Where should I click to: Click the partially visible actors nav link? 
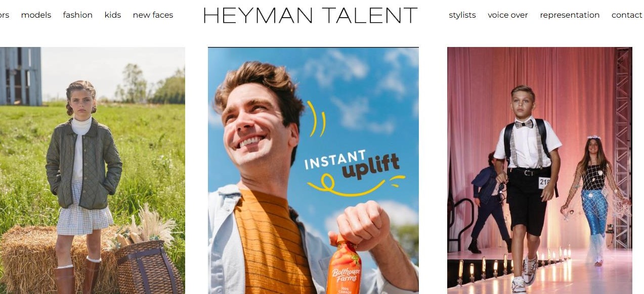coord(5,15)
